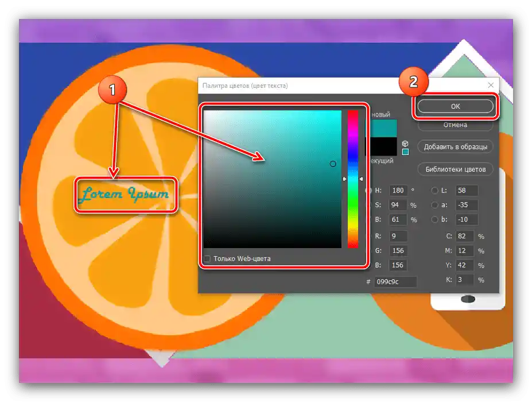Click the Lorem Ipsum text on canvas
Screen dimensions: 532x402
point(125,195)
